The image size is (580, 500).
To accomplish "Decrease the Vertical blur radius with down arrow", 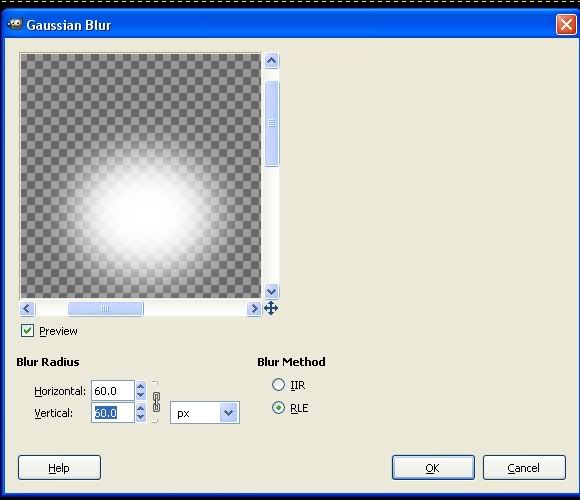I will point(140,417).
